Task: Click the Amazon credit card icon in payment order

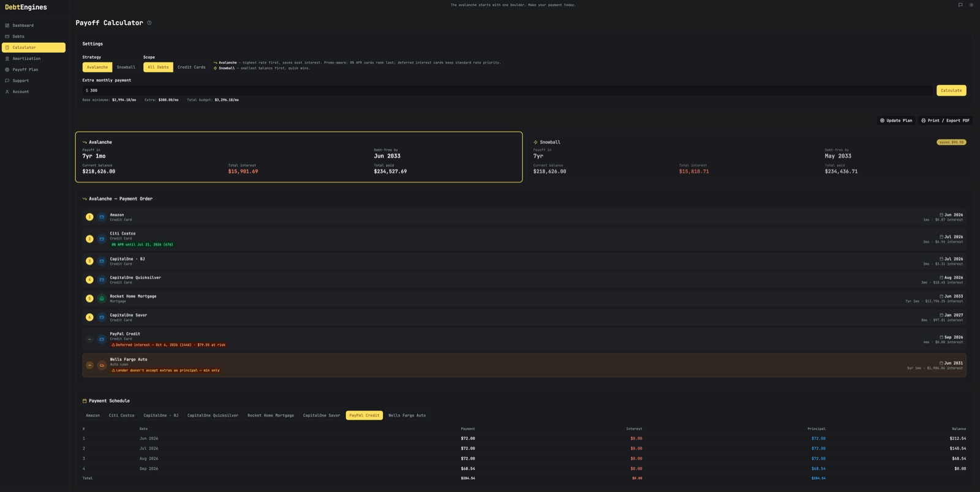Action: [102, 217]
